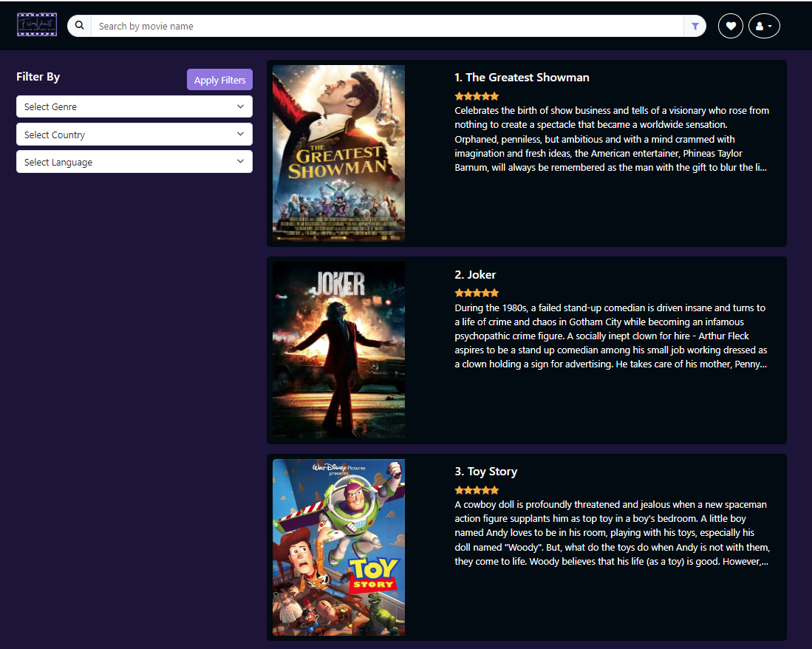
Task: Click the Joker five-star rating
Action: tap(477, 293)
